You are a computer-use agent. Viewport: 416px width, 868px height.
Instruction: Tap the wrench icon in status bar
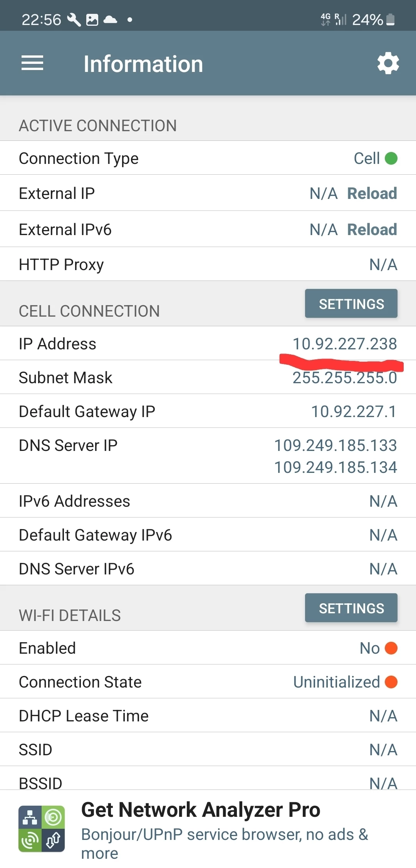(x=74, y=20)
